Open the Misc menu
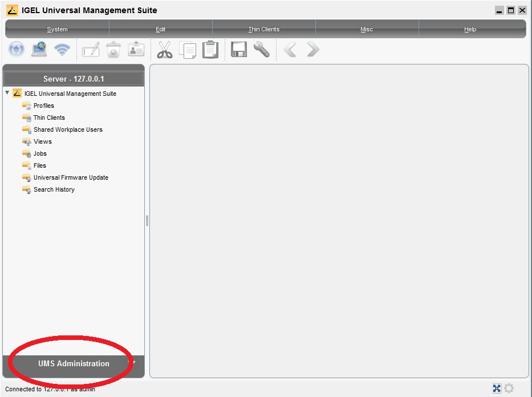Viewport: 532px width, 397px height. (367, 29)
